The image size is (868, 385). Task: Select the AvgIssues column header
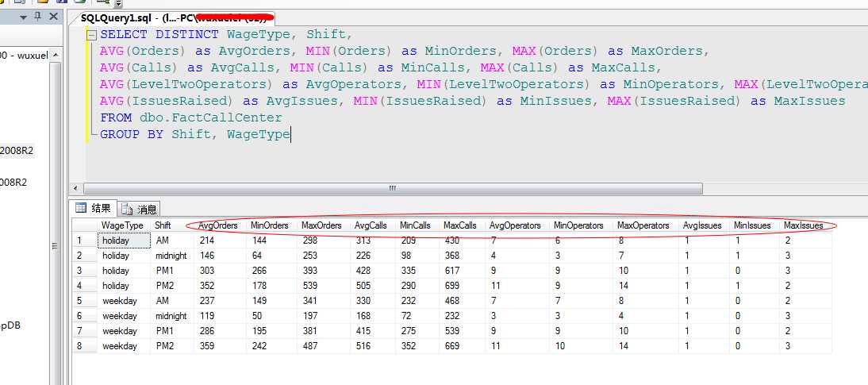[x=702, y=225]
